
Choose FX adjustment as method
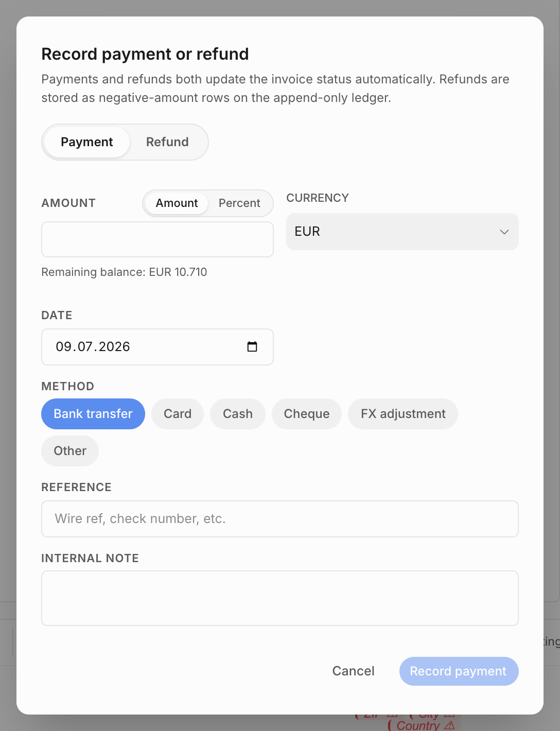403,414
